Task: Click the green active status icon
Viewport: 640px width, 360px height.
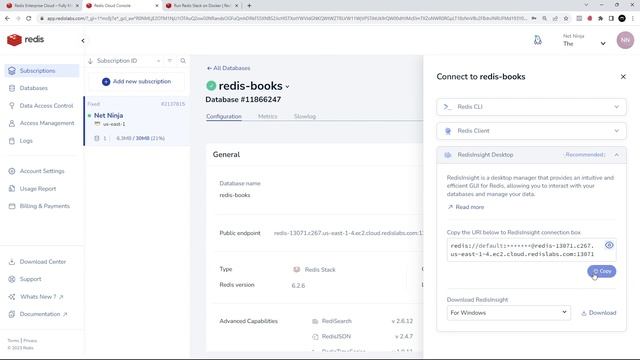Action: tap(211, 86)
